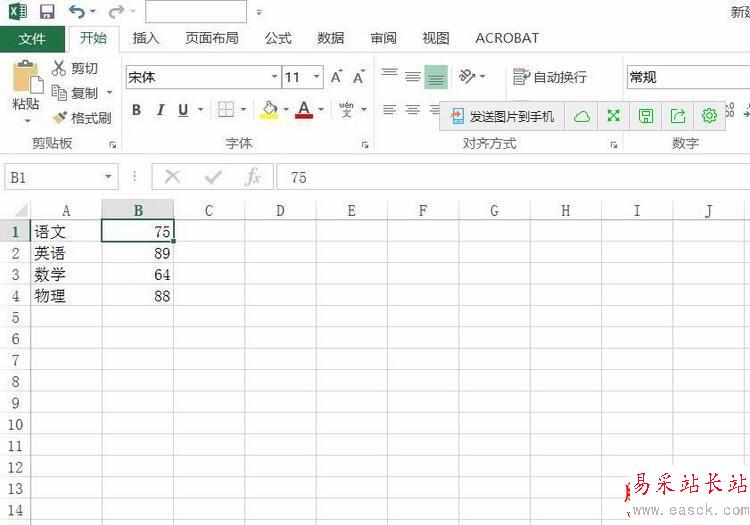Confirm entry with checkmark in formula bar
750x525 pixels.
tap(213, 177)
